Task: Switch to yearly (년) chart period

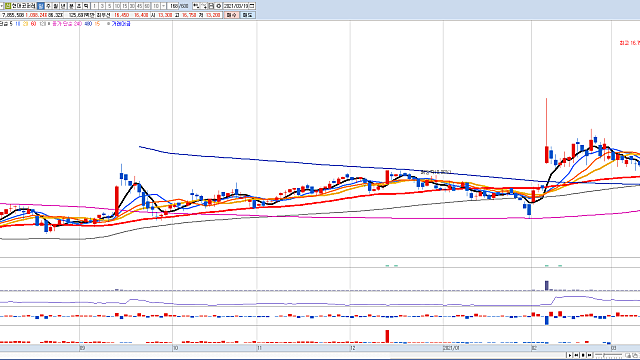Action: [x=63, y=6]
